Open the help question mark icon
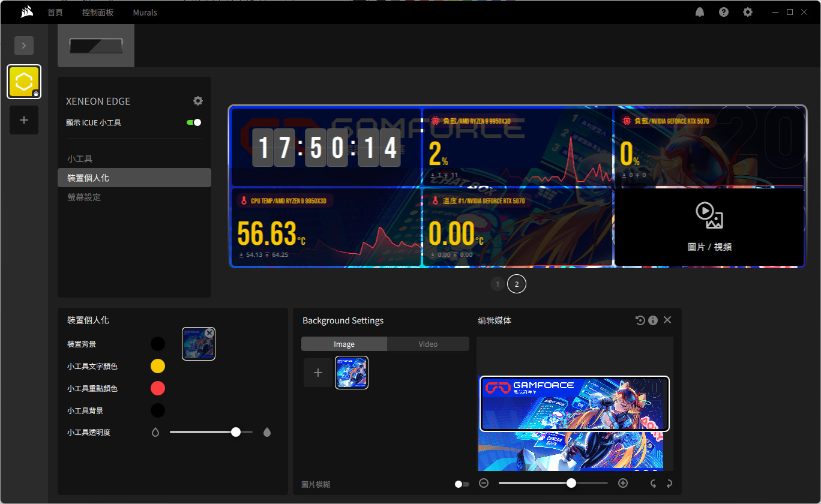This screenshot has height=504, width=821. 724,12
